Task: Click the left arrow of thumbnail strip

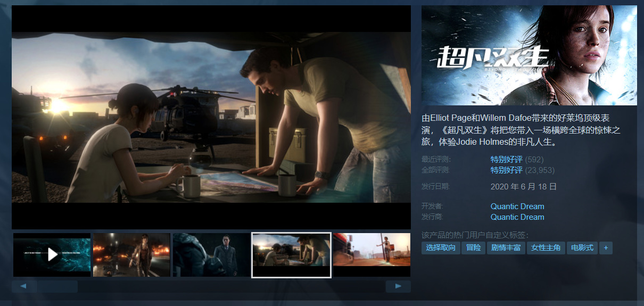Action: point(24,286)
